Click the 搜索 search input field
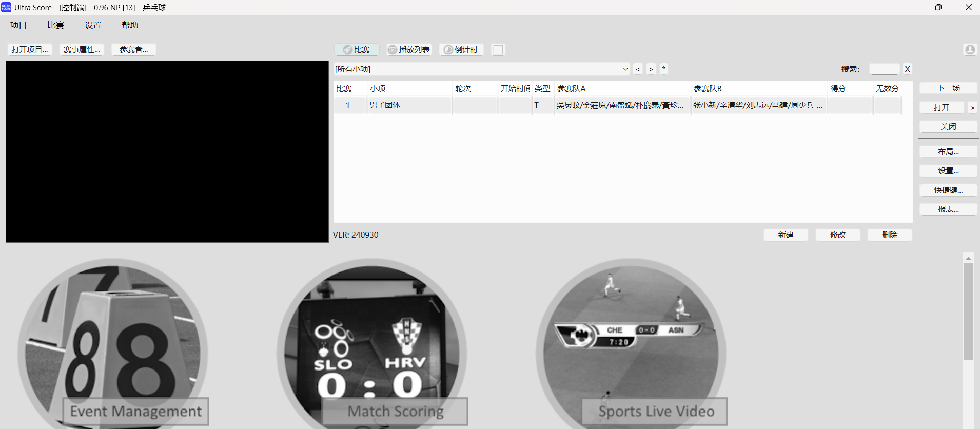This screenshot has width=980, height=429. (x=884, y=69)
